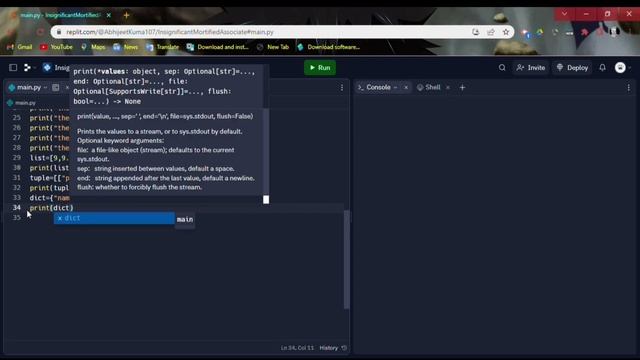The image size is (640, 360).
Task: Click the split-pane icon beside main.py tab
Action: tap(56, 87)
